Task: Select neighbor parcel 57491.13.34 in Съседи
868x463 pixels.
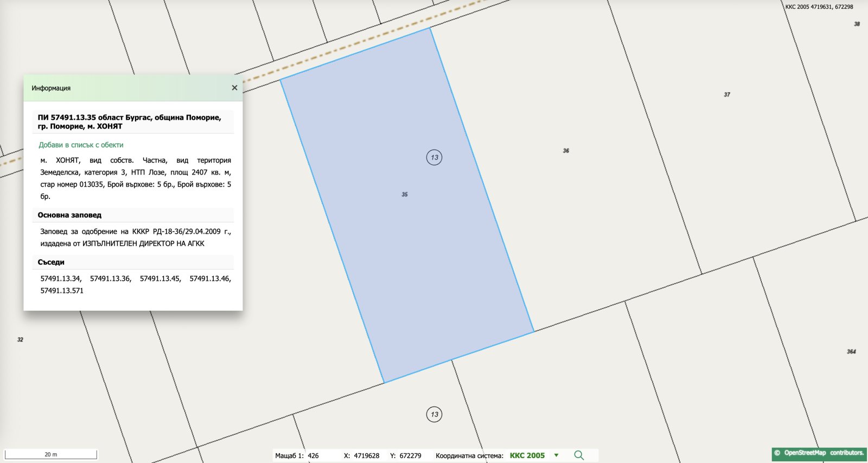Action: [x=60, y=279]
